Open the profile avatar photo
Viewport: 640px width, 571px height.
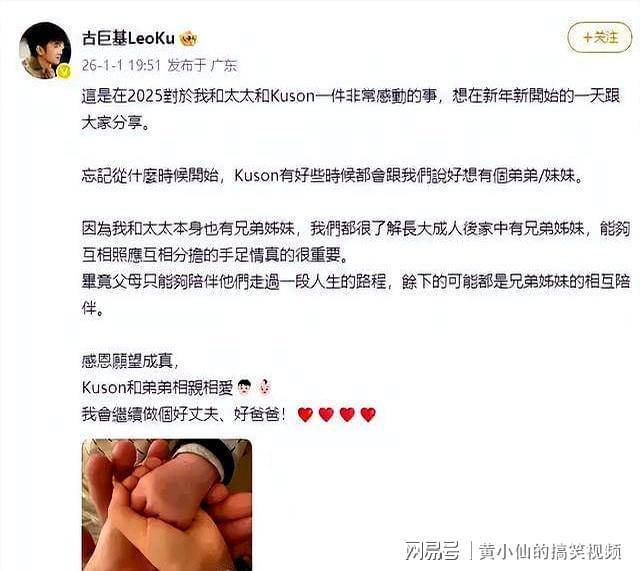pos(45,51)
